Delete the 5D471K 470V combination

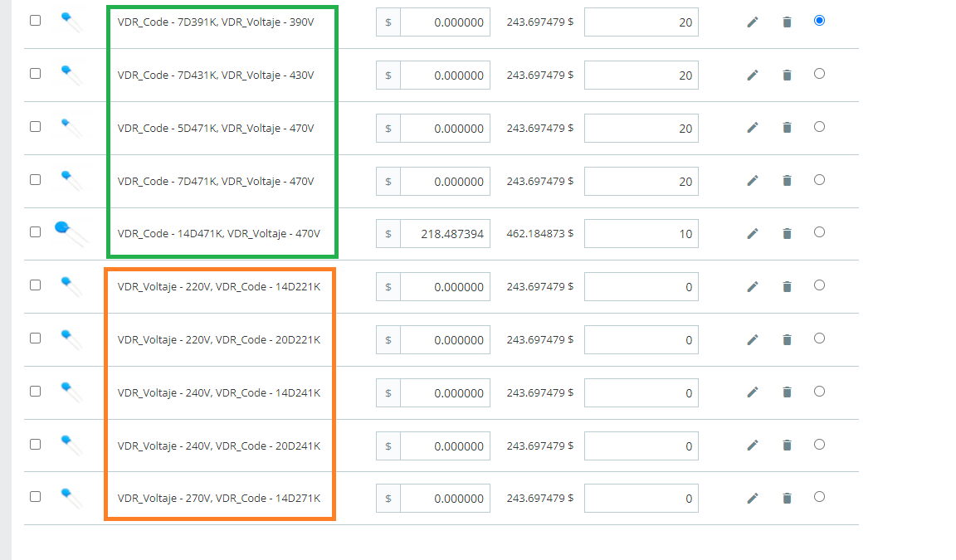click(787, 128)
